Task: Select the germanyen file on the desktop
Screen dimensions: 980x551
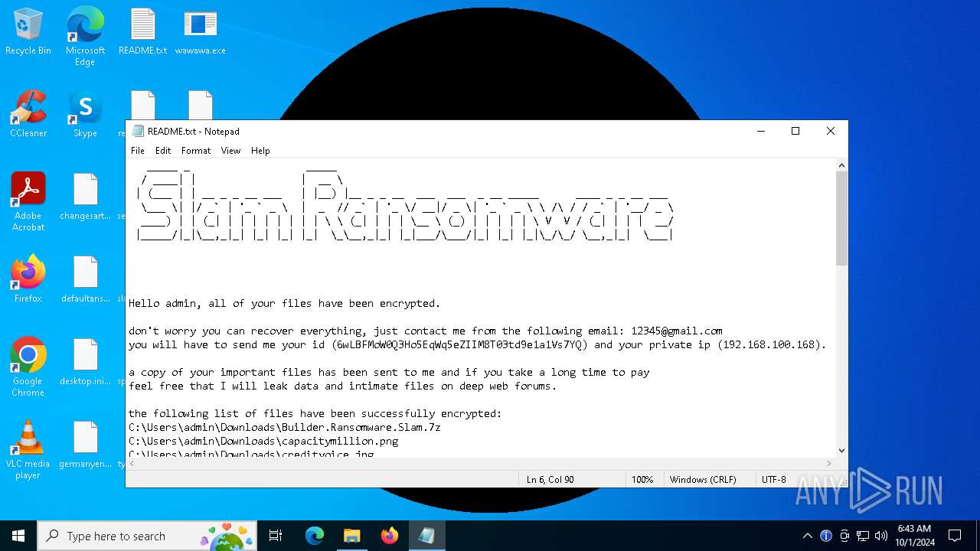Action: click(x=85, y=445)
